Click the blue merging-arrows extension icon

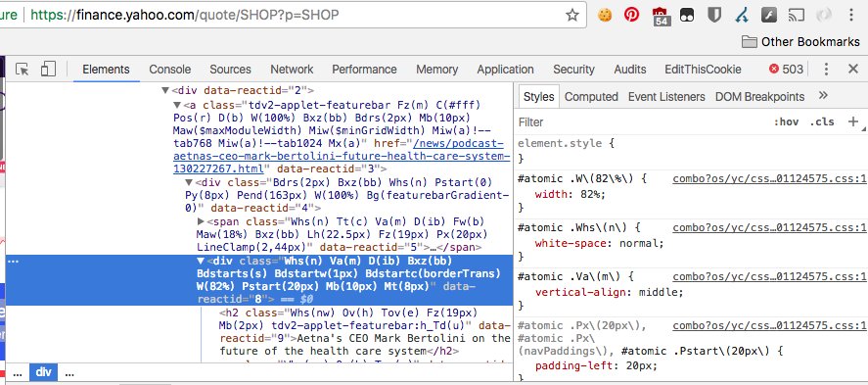(742, 15)
